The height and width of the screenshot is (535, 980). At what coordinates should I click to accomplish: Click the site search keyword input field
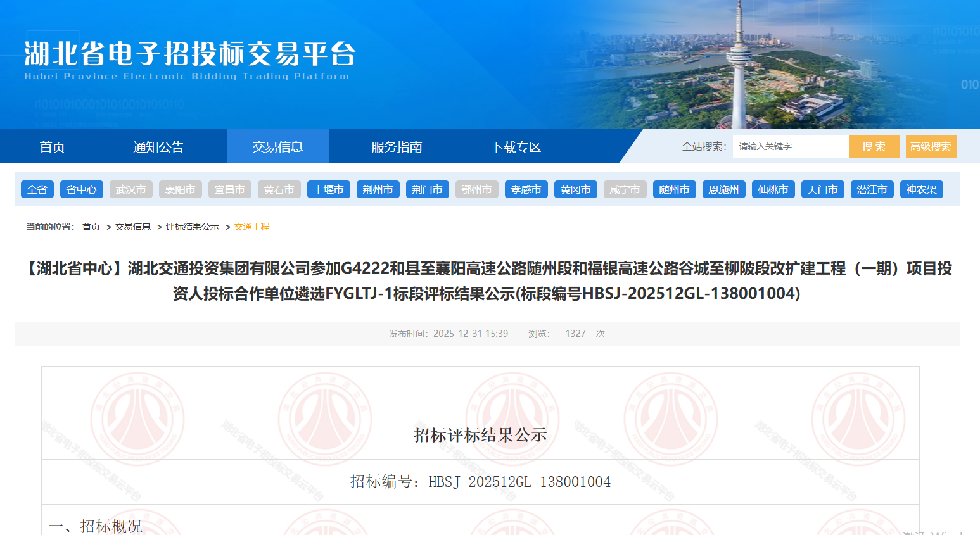coord(789,146)
